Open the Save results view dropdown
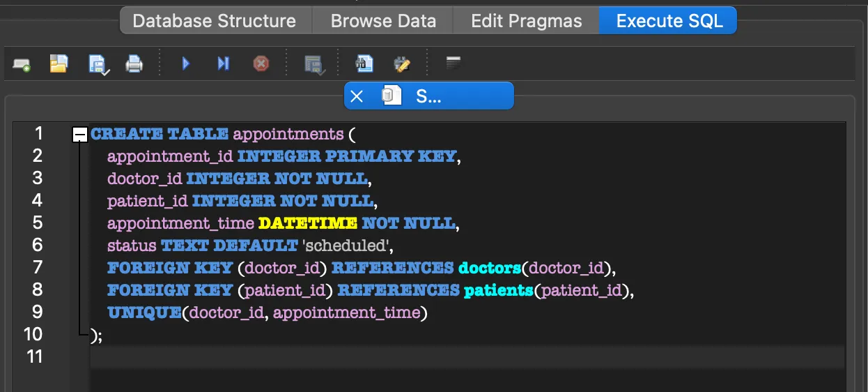Image resolution: width=868 pixels, height=392 pixels. pos(314,65)
